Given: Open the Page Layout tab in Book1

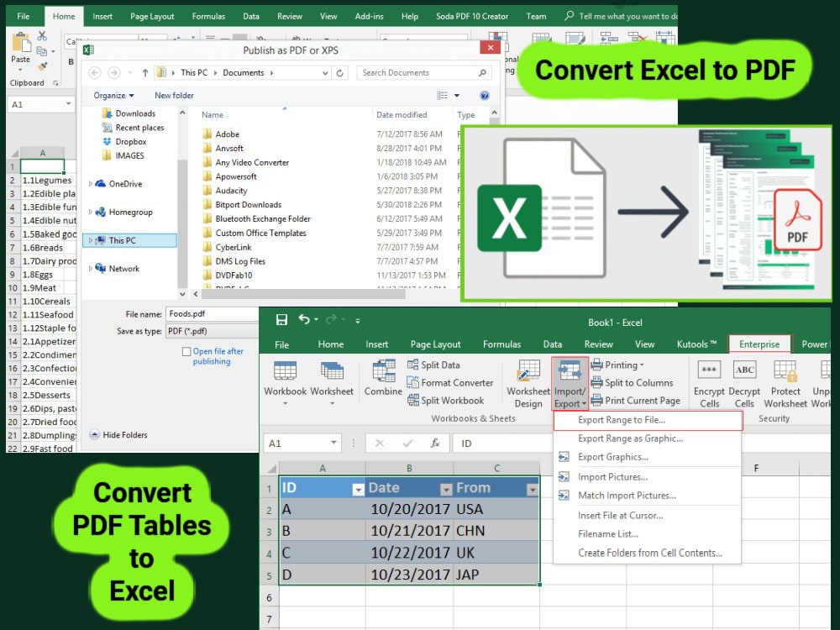Looking at the screenshot, I should click(x=435, y=344).
